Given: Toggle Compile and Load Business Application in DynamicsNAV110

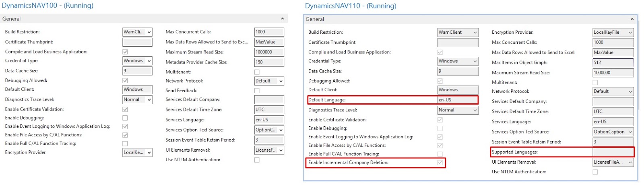Looking at the screenshot, I should tap(440, 52).
